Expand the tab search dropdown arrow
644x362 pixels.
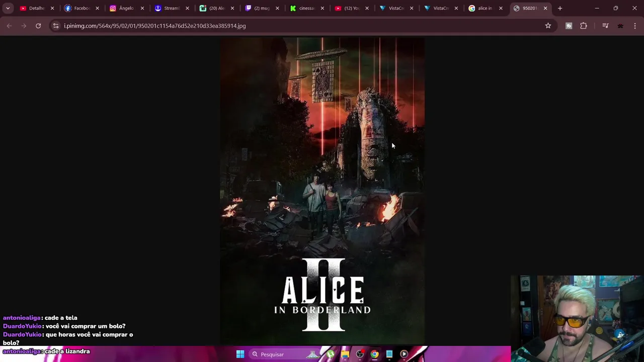(x=8, y=8)
